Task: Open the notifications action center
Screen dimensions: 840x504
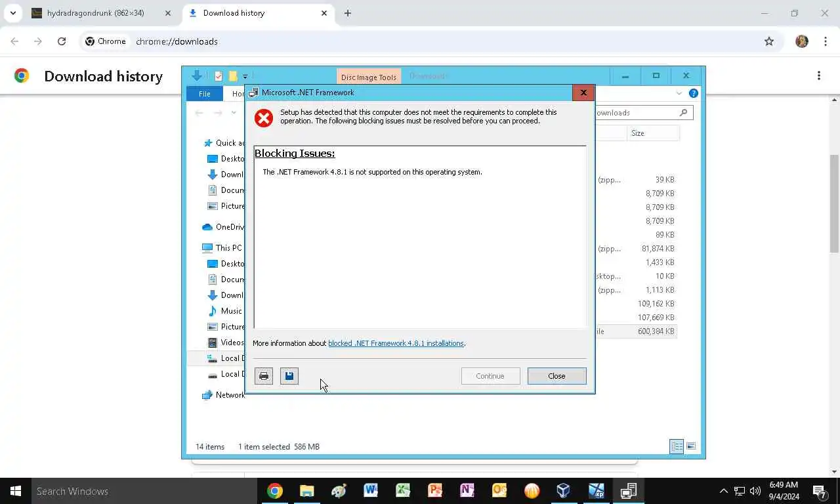Action: [x=820, y=491]
